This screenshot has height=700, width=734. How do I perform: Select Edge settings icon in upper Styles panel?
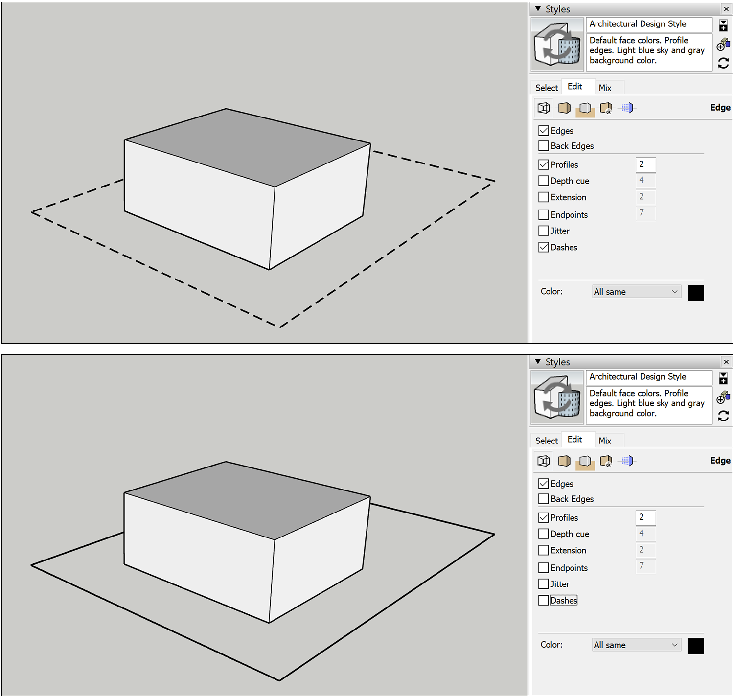(x=544, y=108)
